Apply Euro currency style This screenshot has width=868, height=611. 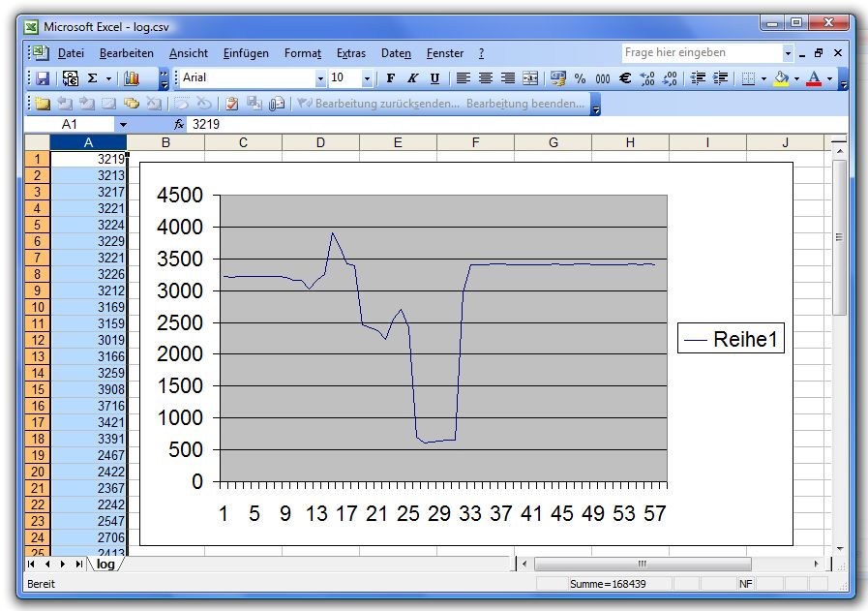(x=625, y=78)
